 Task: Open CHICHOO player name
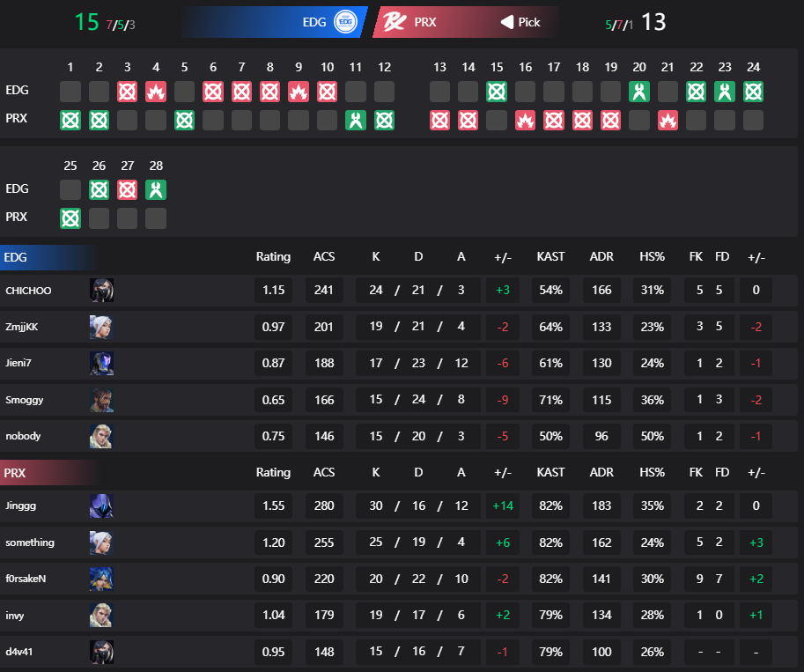[x=28, y=291]
